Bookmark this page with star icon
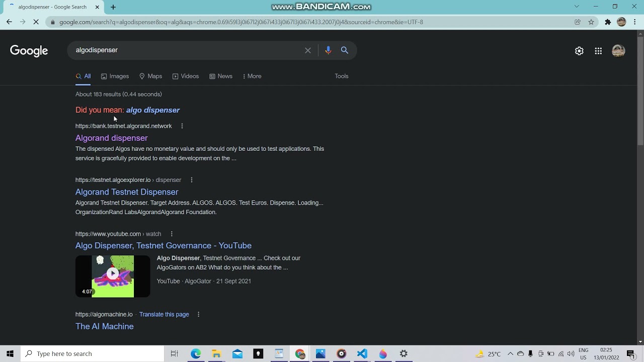 click(x=591, y=22)
